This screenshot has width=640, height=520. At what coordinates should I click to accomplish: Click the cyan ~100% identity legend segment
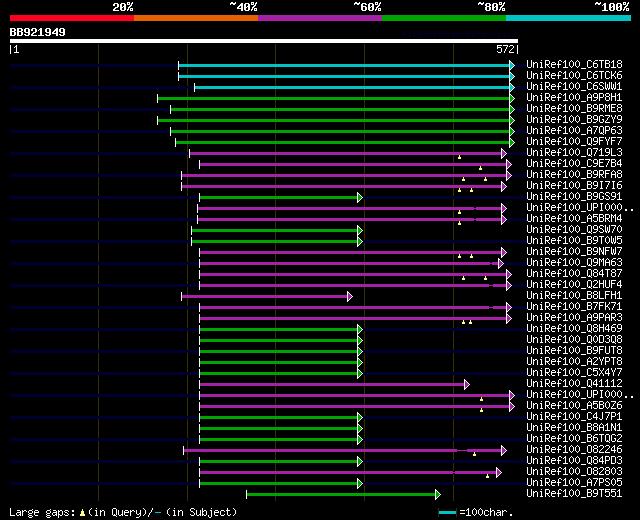[x=569, y=18]
